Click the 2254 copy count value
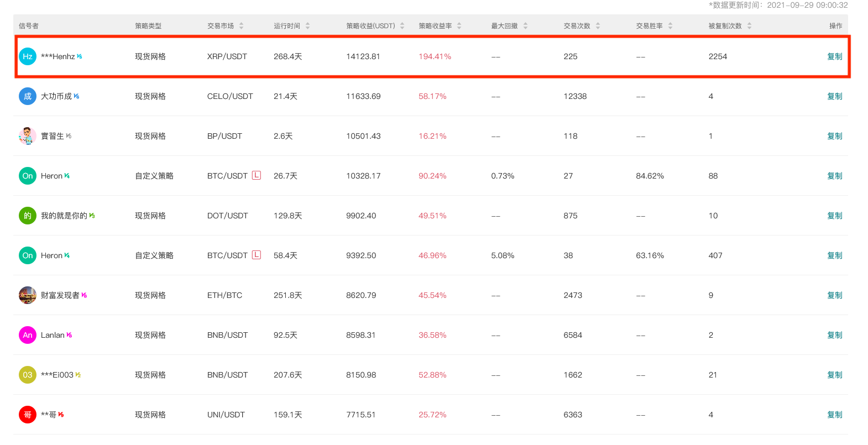 pyautogui.click(x=718, y=56)
